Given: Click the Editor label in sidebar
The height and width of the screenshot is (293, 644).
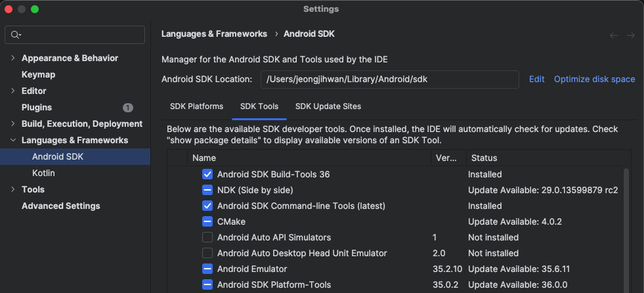Looking at the screenshot, I should [x=33, y=91].
